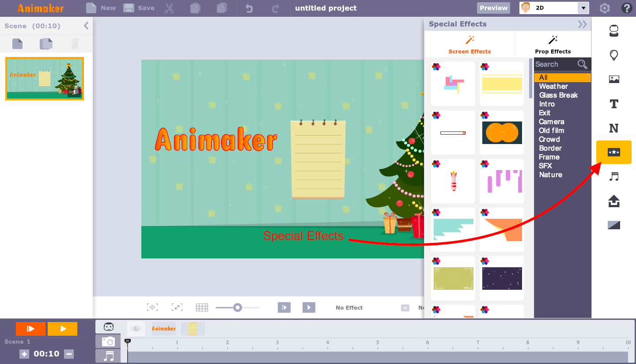Filter effects by Camera
Viewport: 636px width, 364px height.
552,122
